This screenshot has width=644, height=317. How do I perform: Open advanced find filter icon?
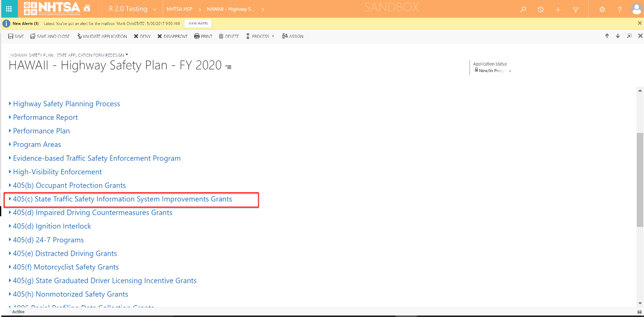[576, 9]
